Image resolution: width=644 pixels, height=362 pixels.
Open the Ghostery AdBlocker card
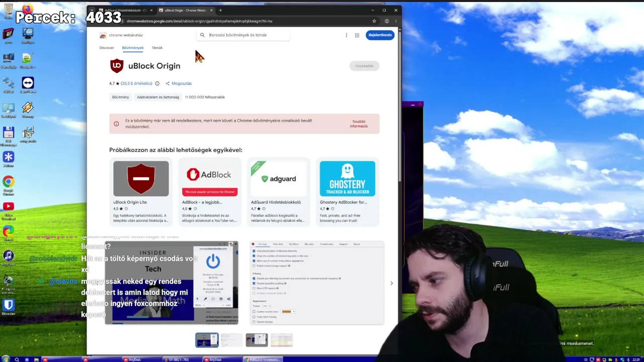click(x=347, y=192)
